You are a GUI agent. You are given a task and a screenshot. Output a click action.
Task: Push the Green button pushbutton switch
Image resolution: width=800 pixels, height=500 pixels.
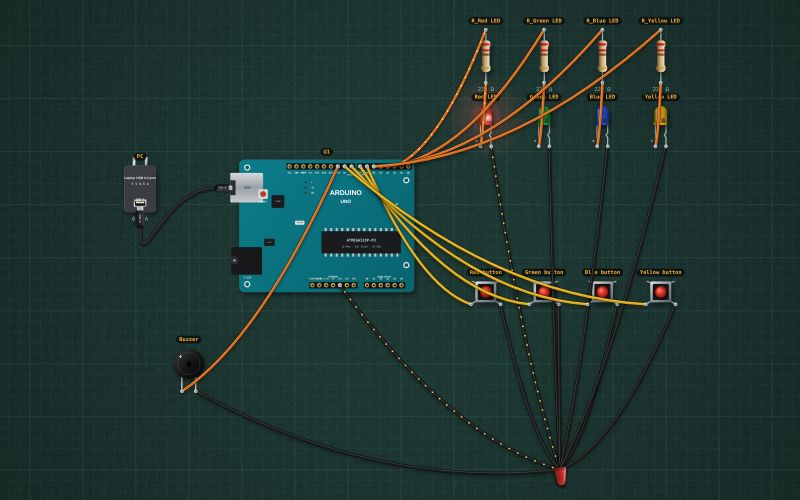pyautogui.click(x=544, y=292)
